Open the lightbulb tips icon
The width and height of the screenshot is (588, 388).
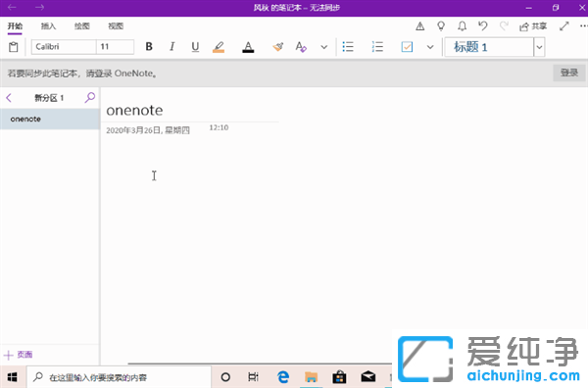coord(441,25)
